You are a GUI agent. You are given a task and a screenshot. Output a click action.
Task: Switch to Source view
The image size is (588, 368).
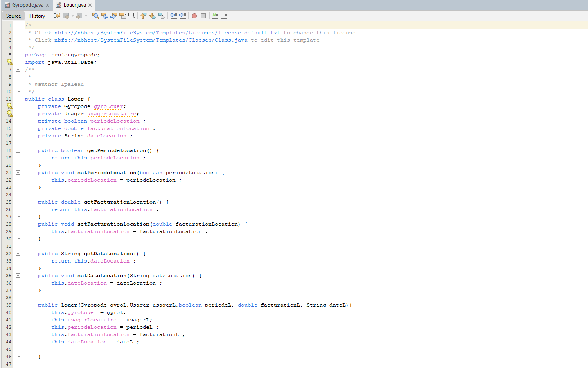pos(14,16)
